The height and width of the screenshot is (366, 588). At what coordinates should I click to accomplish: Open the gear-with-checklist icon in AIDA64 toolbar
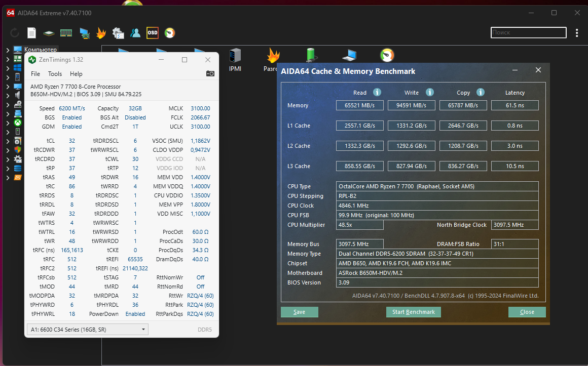[x=118, y=33]
